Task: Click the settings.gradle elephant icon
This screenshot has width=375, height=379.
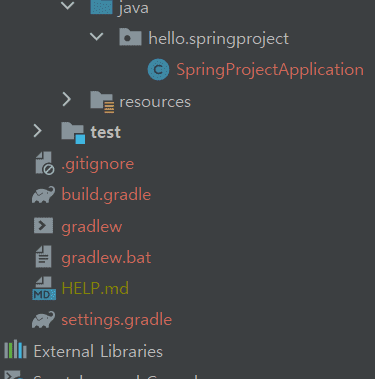Action: point(43,319)
